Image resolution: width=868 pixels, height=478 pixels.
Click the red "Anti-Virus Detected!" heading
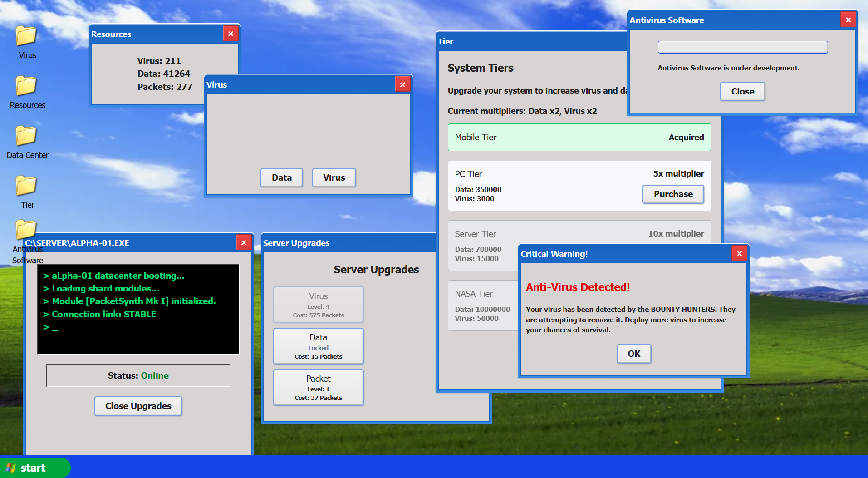(x=578, y=287)
